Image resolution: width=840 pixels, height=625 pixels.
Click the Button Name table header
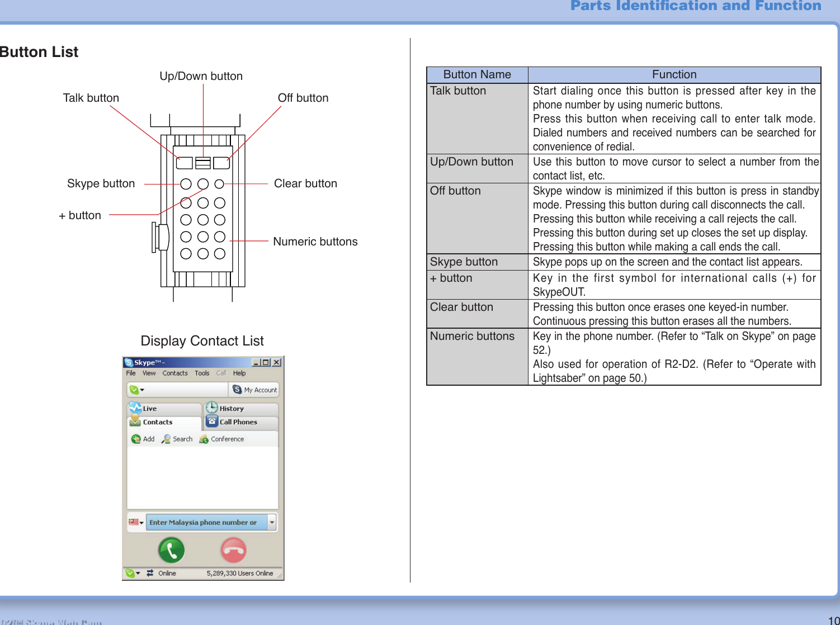(477, 74)
